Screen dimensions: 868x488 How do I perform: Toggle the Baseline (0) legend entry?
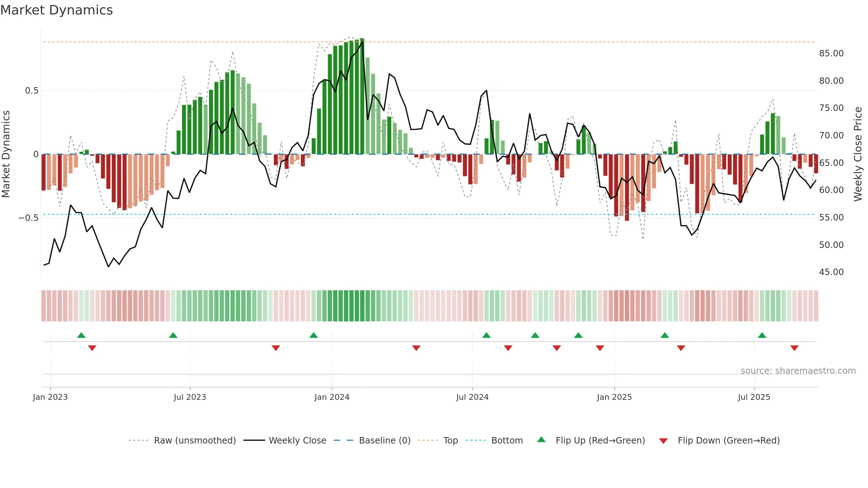(x=372, y=440)
